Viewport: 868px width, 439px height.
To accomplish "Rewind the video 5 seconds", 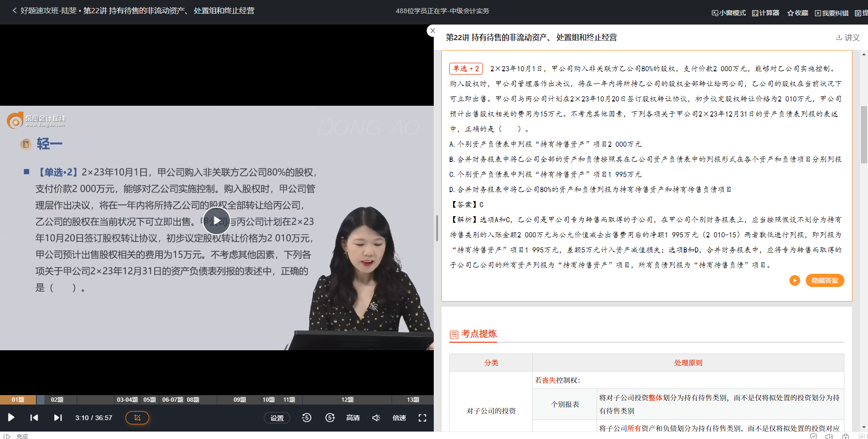I will tap(306, 418).
